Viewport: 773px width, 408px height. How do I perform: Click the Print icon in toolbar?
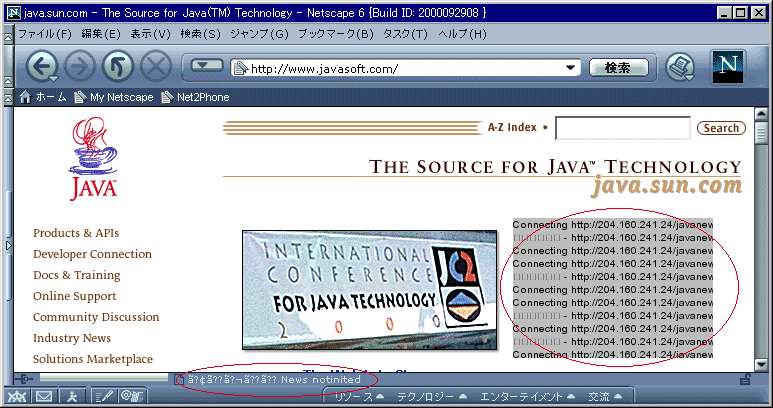(681, 68)
